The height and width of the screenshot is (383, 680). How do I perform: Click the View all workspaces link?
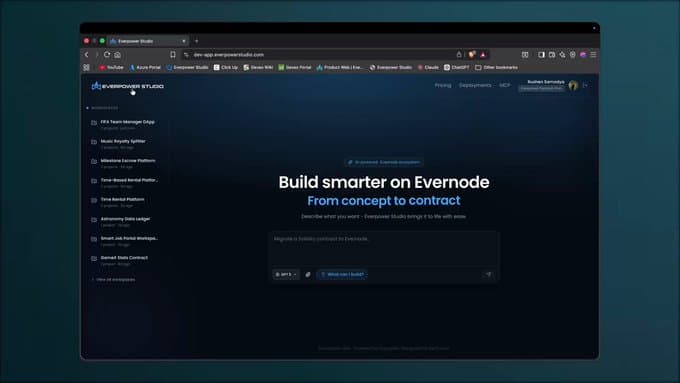(x=113, y=280)
